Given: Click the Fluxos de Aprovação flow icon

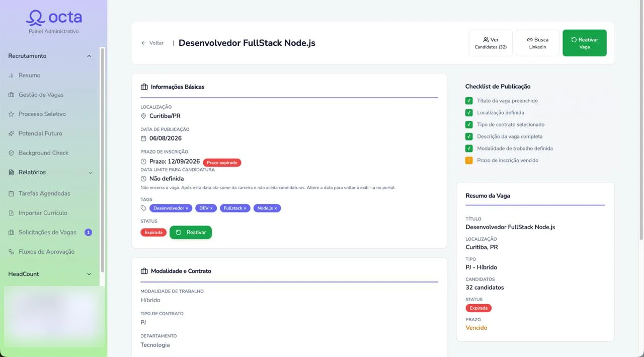Looking at the screenshot, I should [x=11, y=252].
